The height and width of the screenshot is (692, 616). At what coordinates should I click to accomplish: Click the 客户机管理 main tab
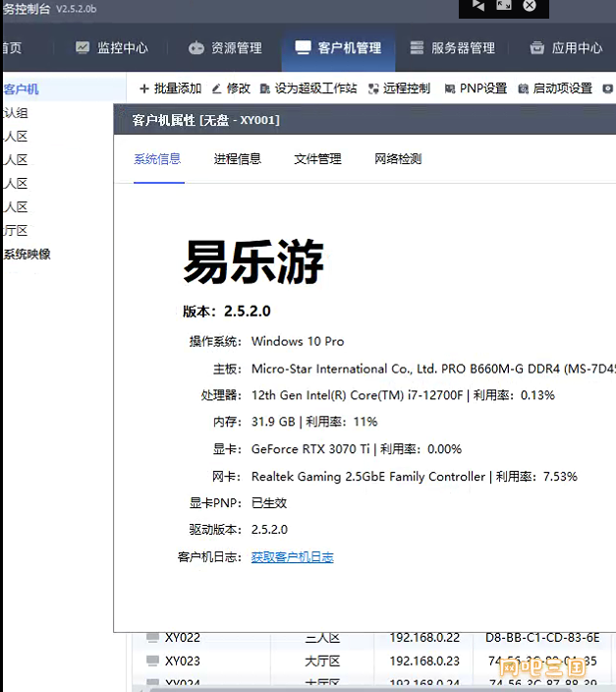338,48
